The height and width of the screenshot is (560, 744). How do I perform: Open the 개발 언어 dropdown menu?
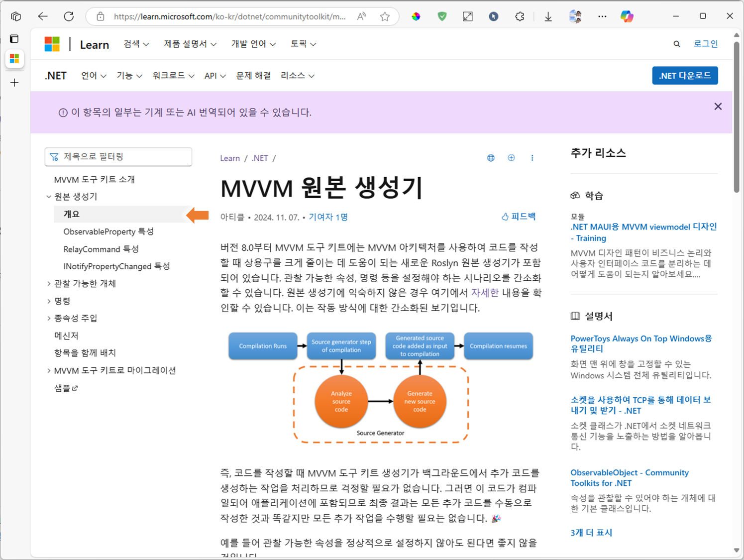tap(253, 44)
